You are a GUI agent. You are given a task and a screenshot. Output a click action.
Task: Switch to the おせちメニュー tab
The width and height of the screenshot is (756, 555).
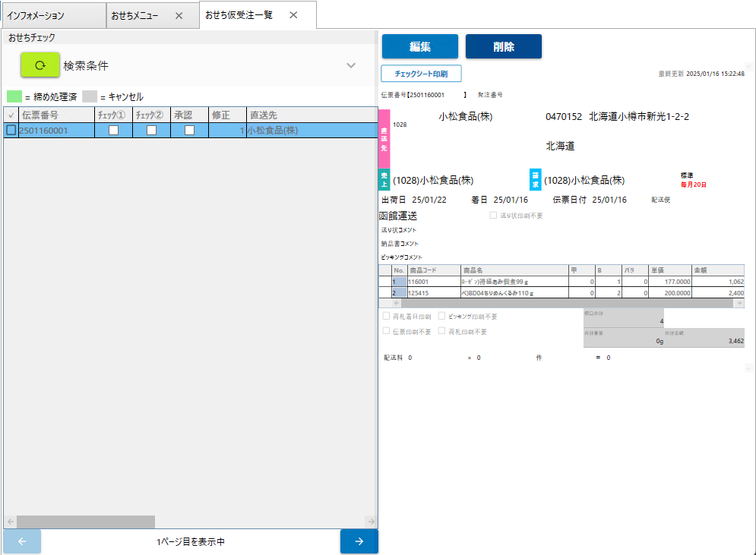[x=134, y=16]
